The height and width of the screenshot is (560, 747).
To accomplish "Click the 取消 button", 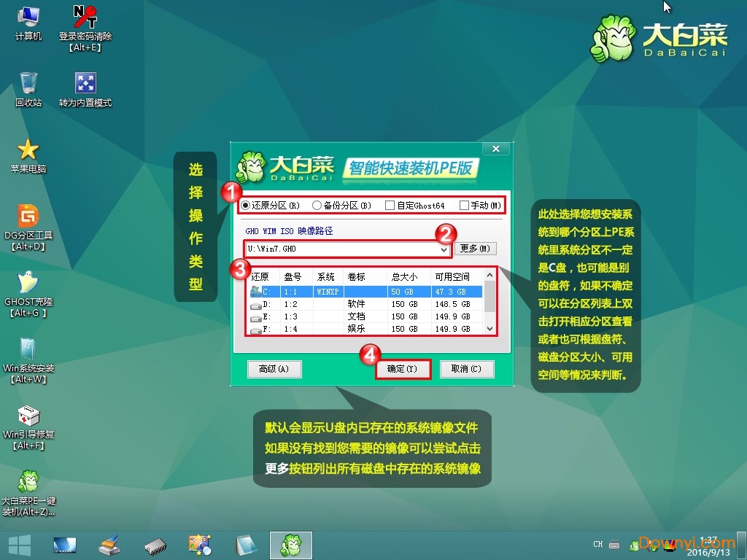I will click(467, 369).
